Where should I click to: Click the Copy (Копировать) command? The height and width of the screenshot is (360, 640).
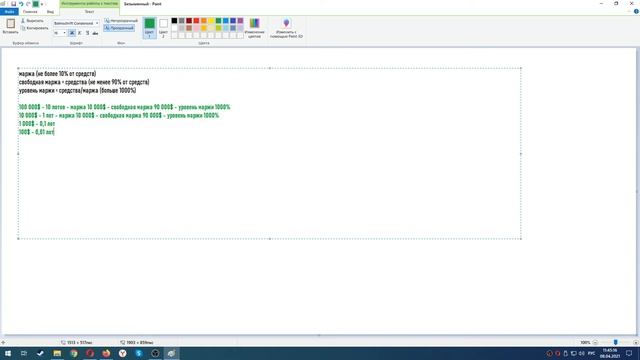coord(34,28)
